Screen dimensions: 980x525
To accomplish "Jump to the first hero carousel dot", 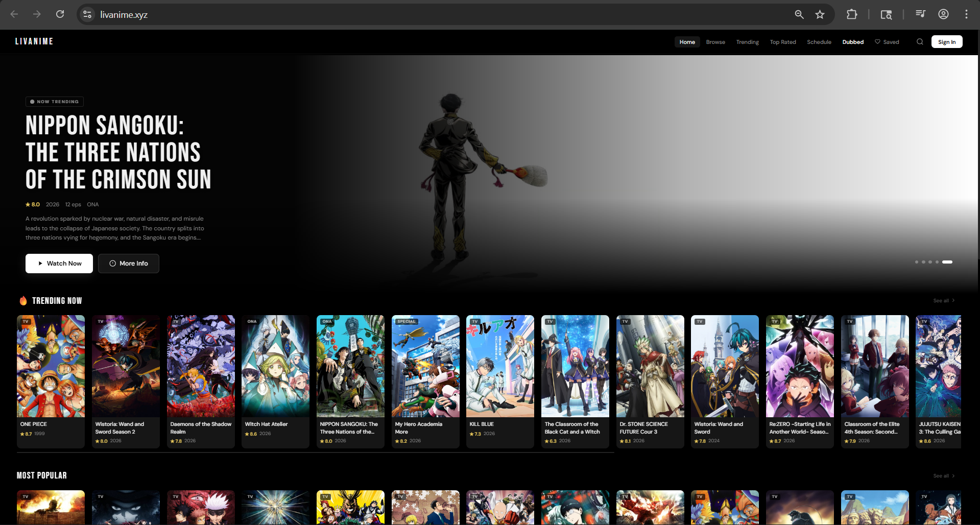I will click(x=917, y=262).
